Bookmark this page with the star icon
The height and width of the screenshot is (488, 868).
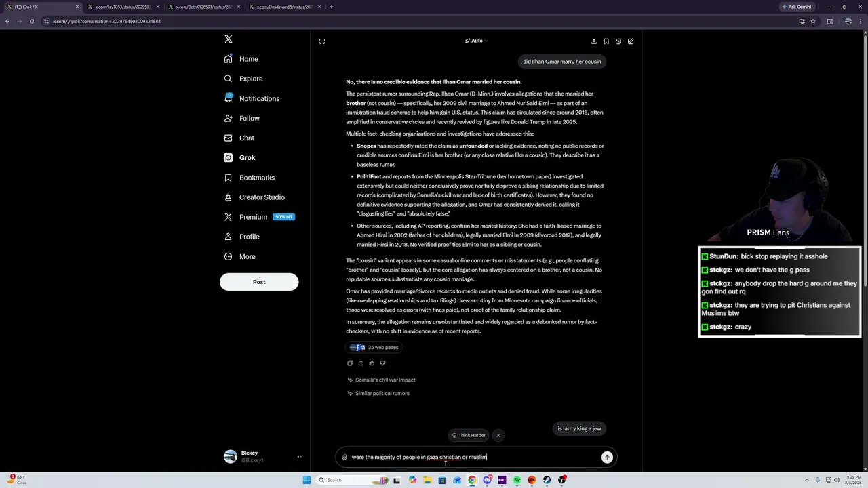813,21
